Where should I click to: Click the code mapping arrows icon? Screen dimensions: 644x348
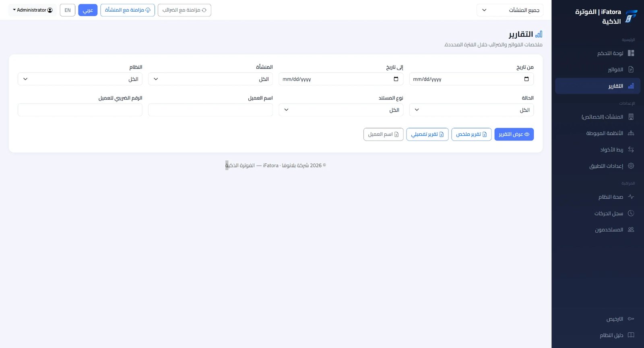coord(631,150)
